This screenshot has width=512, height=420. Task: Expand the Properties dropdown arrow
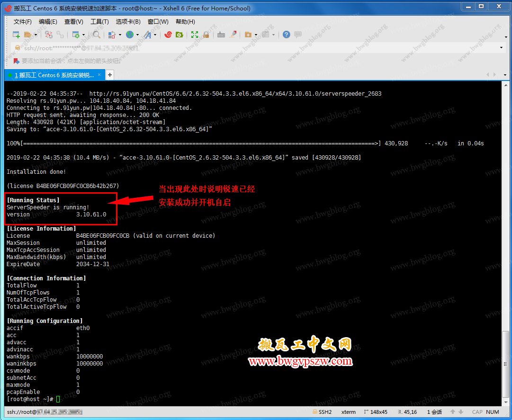point(83,35)
